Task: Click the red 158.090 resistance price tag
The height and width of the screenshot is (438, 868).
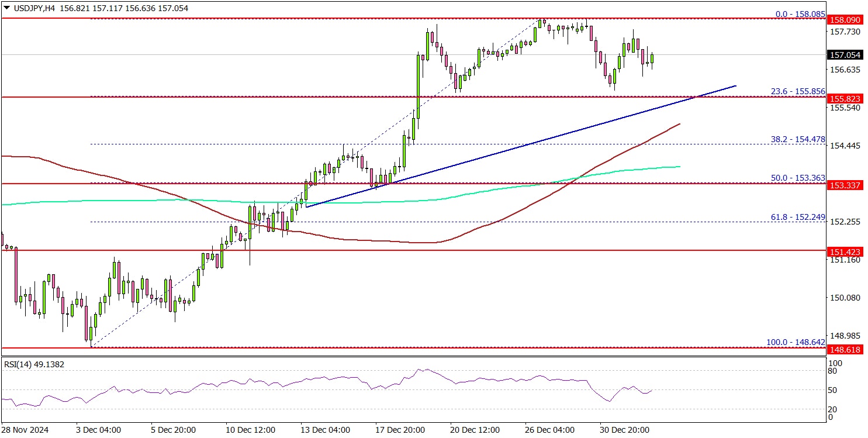Action: [846, 19]
